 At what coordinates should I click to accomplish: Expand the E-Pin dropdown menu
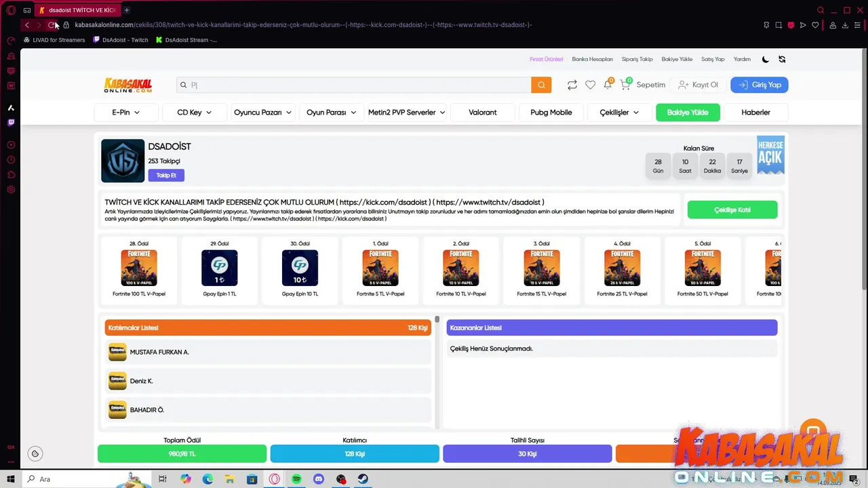[126, 113]
